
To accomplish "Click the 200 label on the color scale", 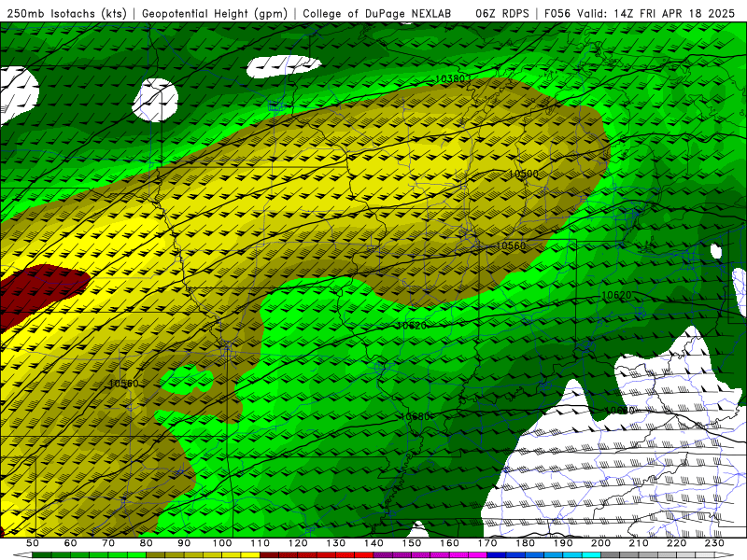I will point(601,543).
